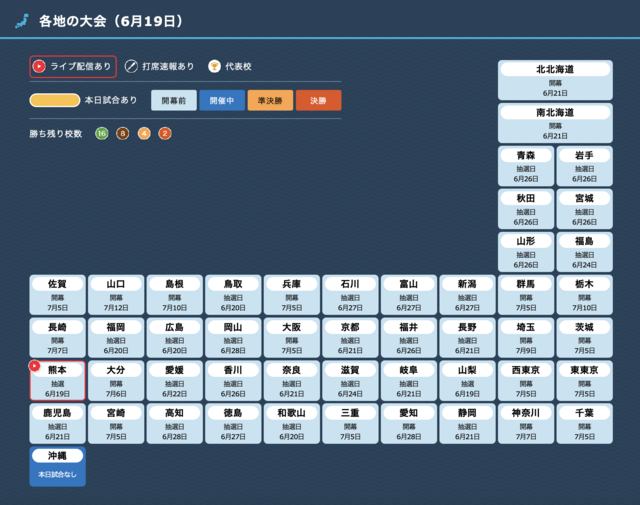The height and width of the screenshot is (505, 640).
Task: Select the 準決勝 status filter
Action: [270, 100]
